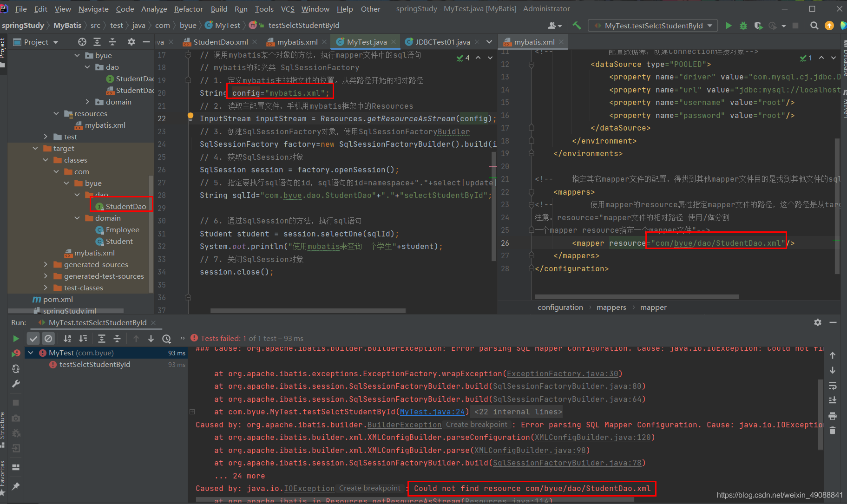Image resolution: width=847 pixels, height=504 pixels.
Task: Open the Analyze menu
Action: [x=154, y=9]
